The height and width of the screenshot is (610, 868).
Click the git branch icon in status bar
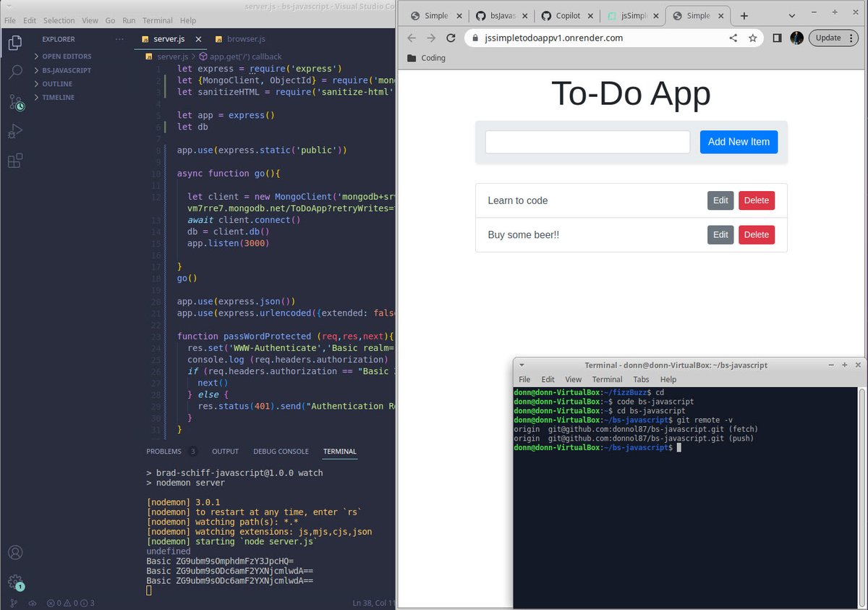tap(14, 603)
